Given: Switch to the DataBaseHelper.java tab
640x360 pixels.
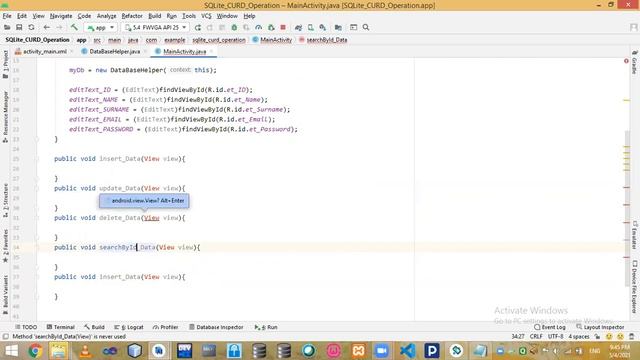Looking at the screenshot, I should 115,51.
